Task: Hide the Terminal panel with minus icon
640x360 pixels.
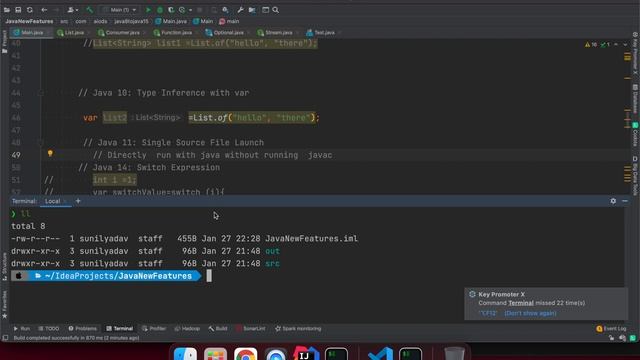Action: 625,201
